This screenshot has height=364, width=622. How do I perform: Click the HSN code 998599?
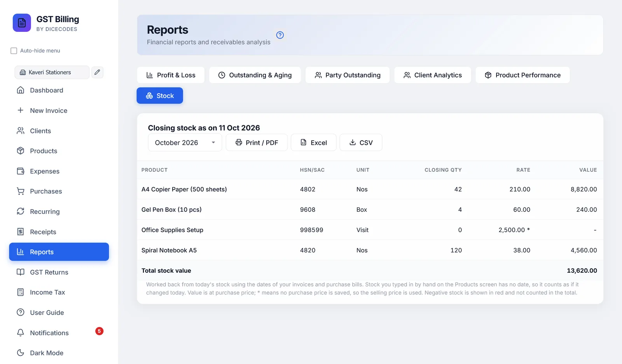tap(311, 230)
